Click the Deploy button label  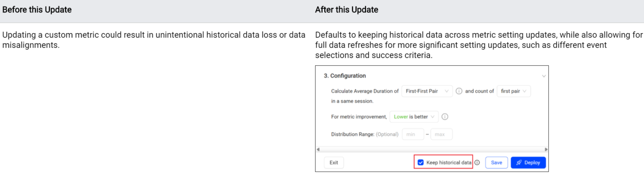(532, 163)
